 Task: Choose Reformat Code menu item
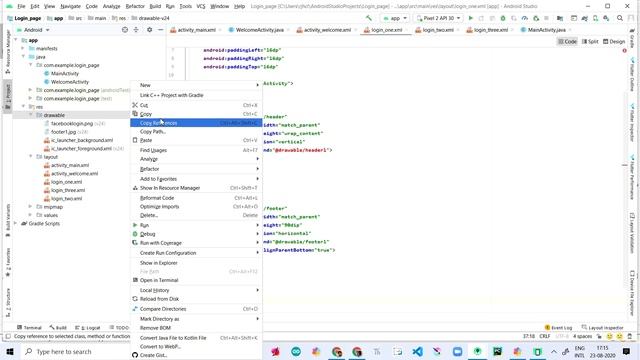196,198
